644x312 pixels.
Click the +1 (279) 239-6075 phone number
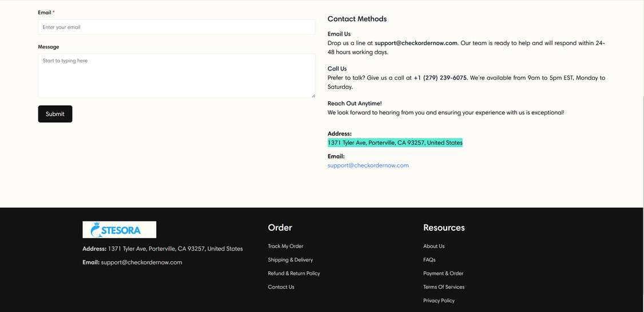(440, 78)
